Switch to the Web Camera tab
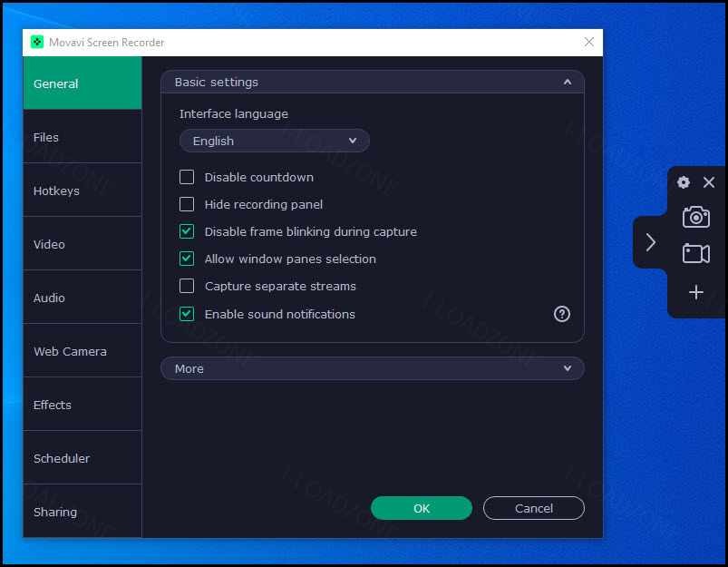Image resolution: width=728 pixels, height=567 pixels. [83, 350]
